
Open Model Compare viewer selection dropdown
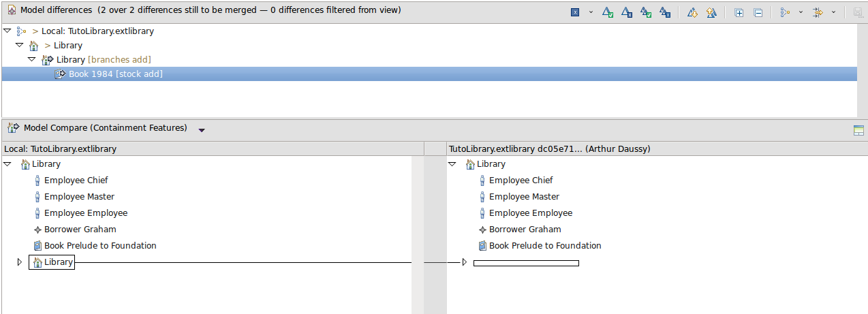[202, 129]
